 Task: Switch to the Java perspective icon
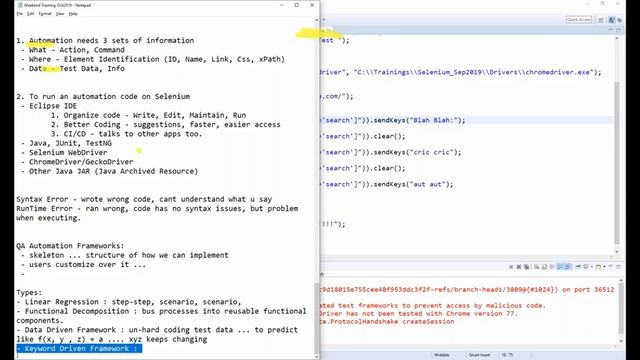611,20
